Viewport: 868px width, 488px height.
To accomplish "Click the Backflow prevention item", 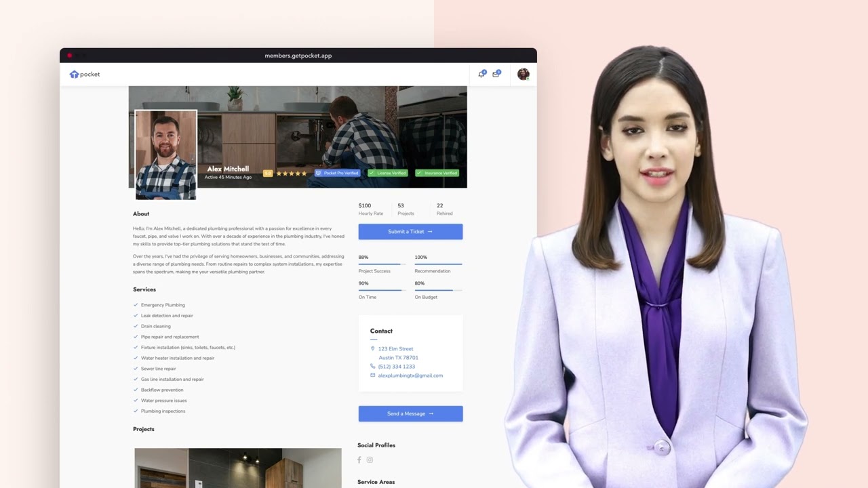I will click(x=162, y=390).
